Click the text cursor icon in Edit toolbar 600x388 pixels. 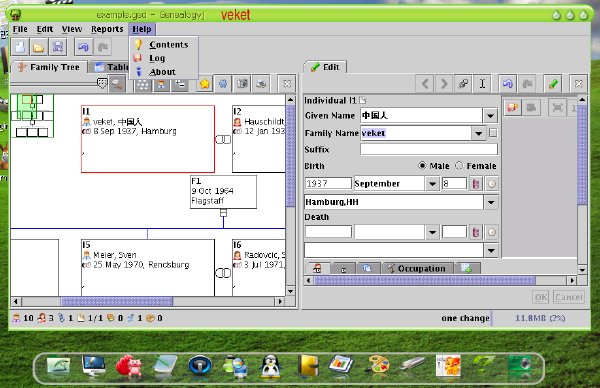482,83
